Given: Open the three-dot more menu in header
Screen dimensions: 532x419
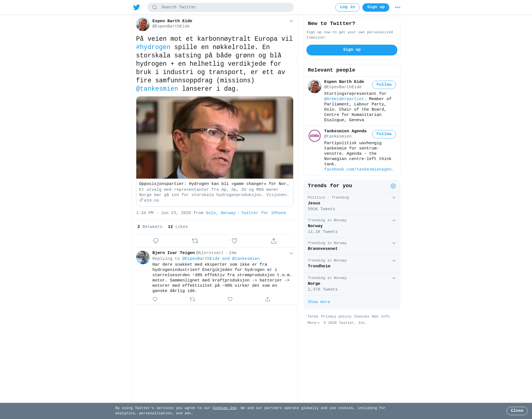Looking at the screenshot, I should point(398,7).
